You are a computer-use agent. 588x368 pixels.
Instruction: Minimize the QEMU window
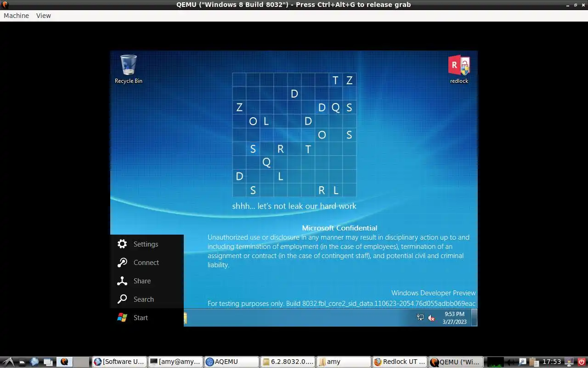pos(567,5)
